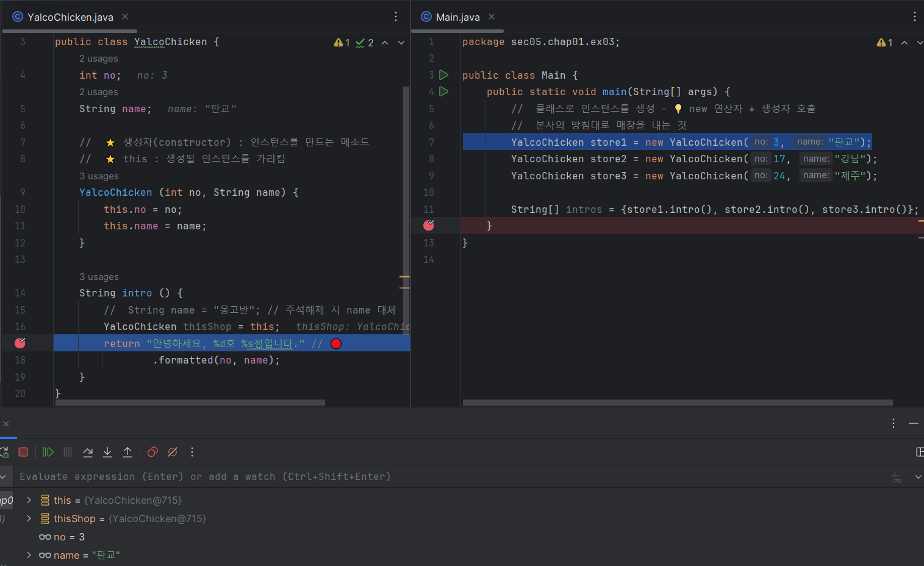Image resolution: width=924 pixels, height=566 pixels.
Task: Click the 'intro' method name on line 14
Action: 137,293
